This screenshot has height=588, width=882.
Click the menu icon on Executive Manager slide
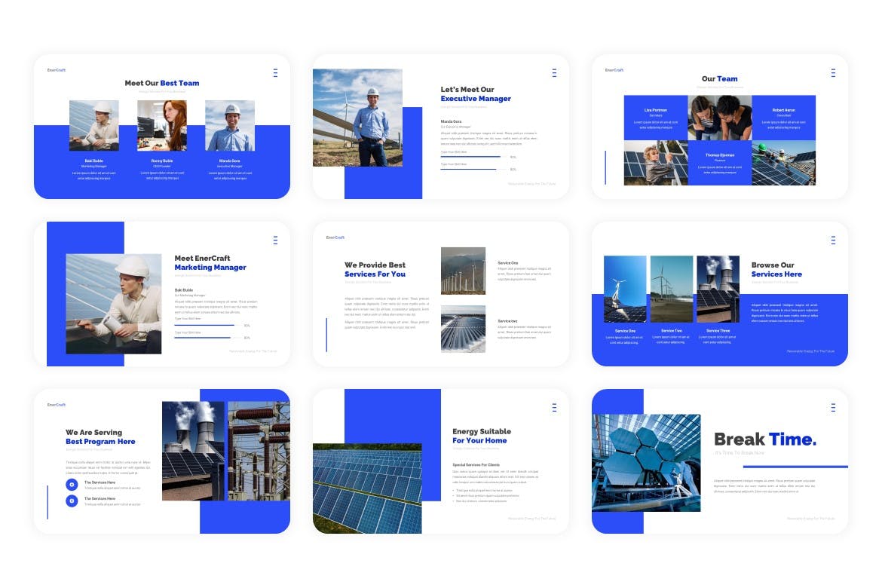click(554, 73)
